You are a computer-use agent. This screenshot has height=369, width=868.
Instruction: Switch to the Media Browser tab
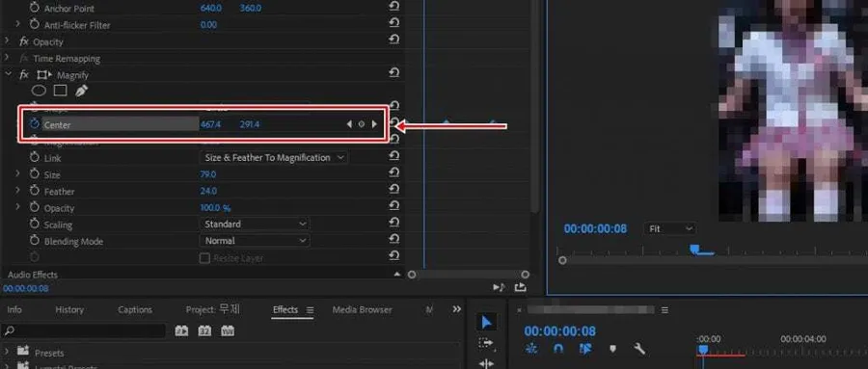(362, 310)
